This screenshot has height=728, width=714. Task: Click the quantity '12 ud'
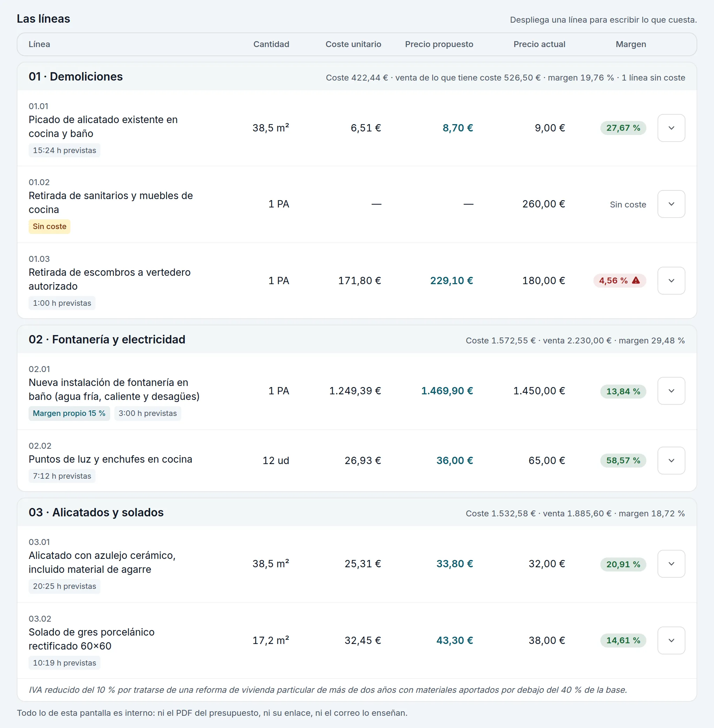276,461
